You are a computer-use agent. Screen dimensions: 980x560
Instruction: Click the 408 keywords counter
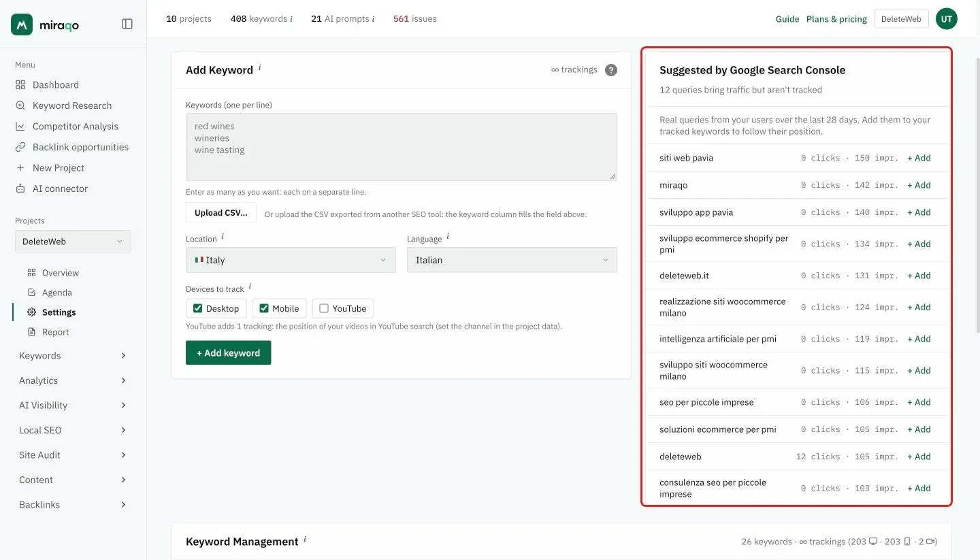tap(261, 19)
